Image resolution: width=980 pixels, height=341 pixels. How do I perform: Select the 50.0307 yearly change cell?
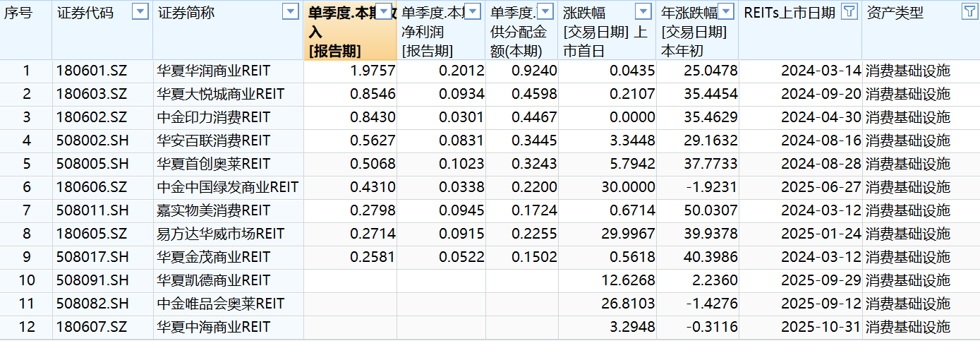tap(697, 210)
